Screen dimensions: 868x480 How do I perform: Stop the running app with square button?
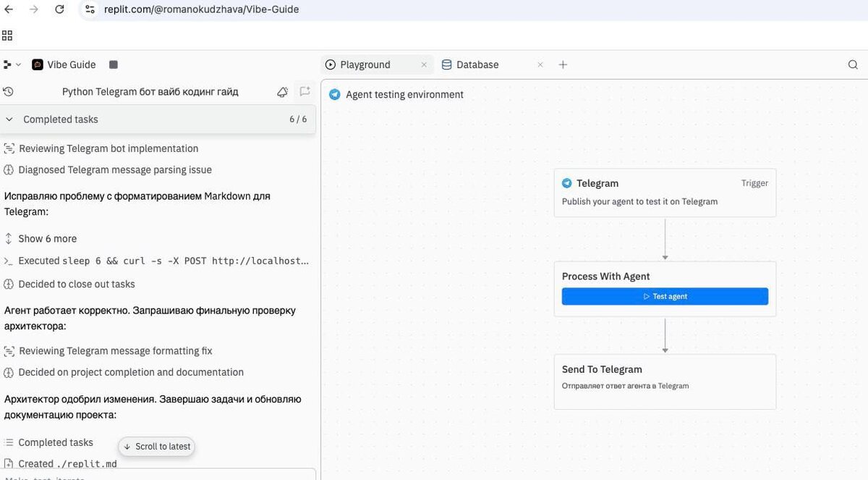(x=114, y=64)
